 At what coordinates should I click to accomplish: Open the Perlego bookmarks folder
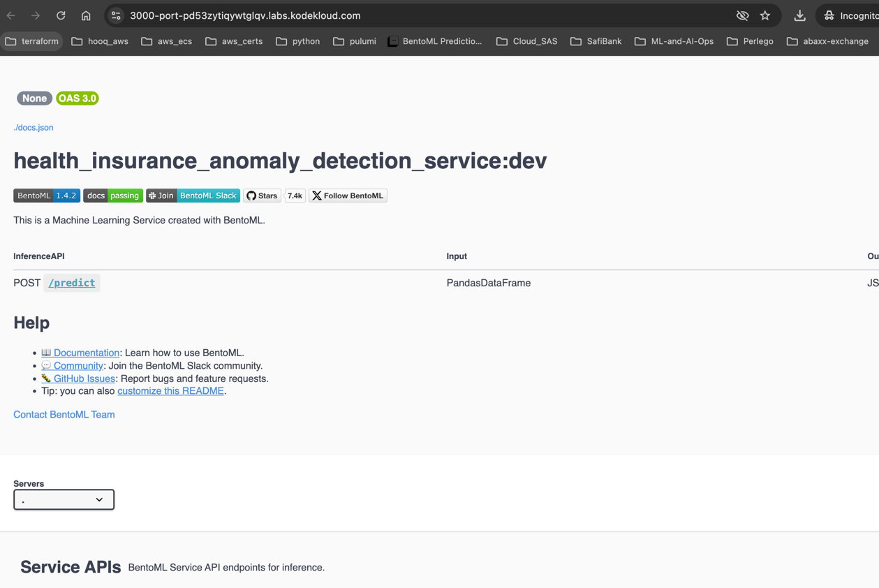point(750,41)
